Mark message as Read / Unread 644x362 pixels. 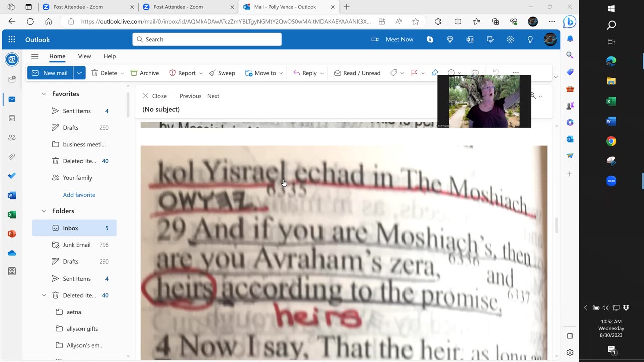[x=357, y=73]
